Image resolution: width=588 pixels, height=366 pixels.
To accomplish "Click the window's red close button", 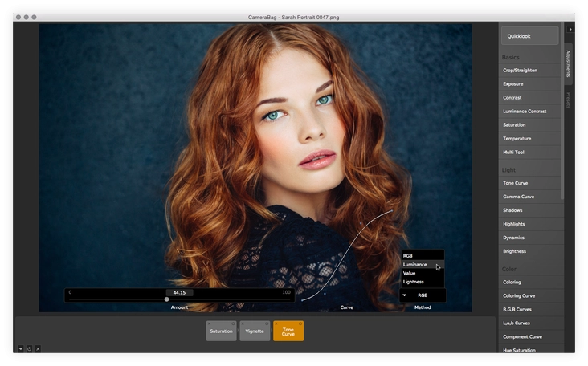I will [x=18, y=17].
